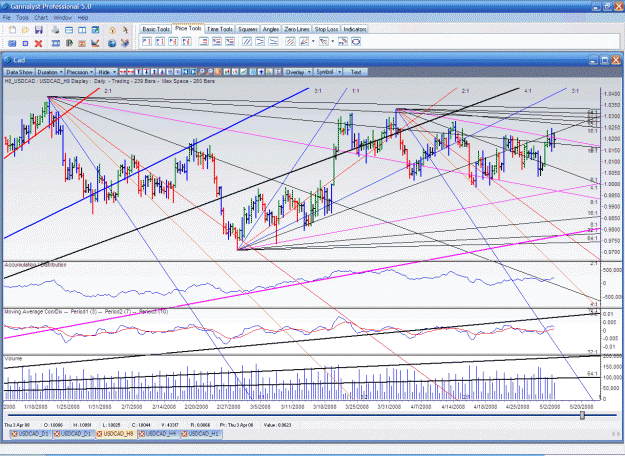Click the Open folder icon

[x=25, y=30]
